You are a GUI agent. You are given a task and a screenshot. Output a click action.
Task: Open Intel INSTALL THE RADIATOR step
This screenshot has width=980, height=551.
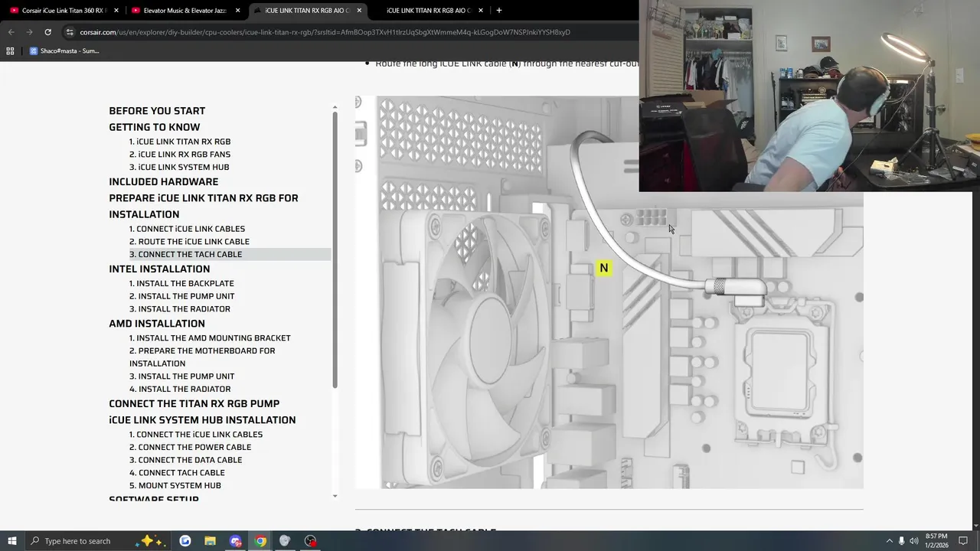coord(180,309)
